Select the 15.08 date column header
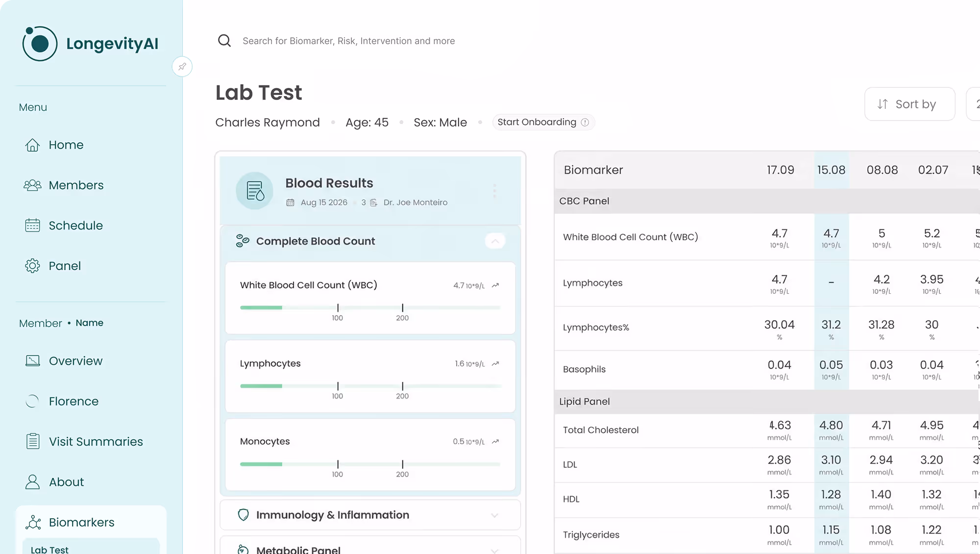The image size is (980, 554). point(831,170)
